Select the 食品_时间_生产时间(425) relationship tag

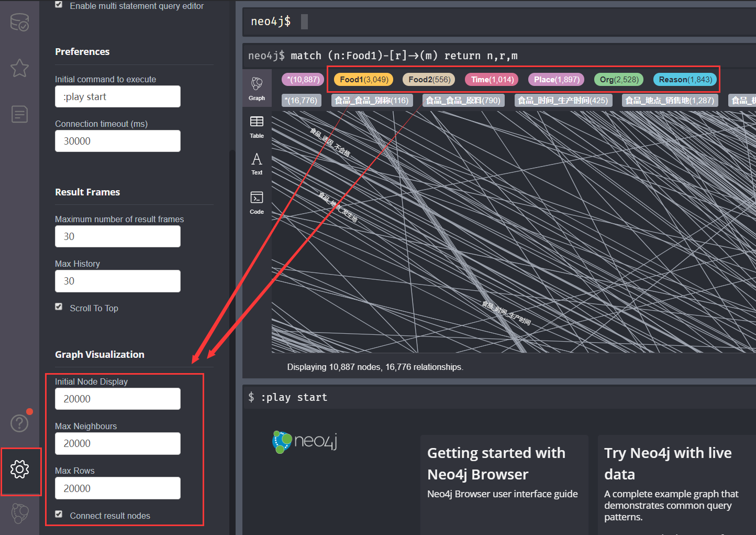pos(563,100)
